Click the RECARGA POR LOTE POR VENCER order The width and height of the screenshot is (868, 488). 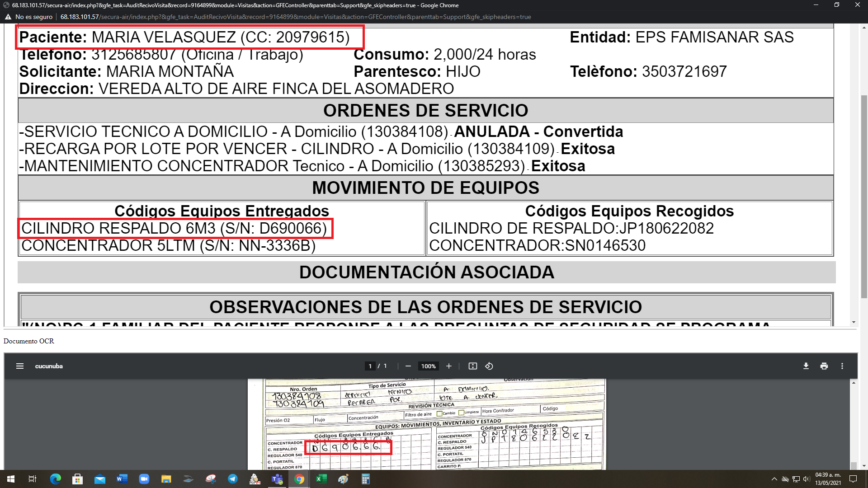click(x=317, y=149)
